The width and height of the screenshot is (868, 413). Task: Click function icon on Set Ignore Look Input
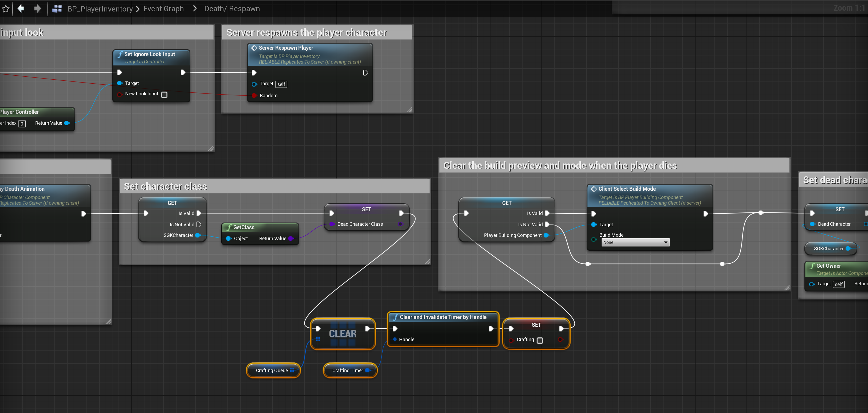tap(120, 54)
